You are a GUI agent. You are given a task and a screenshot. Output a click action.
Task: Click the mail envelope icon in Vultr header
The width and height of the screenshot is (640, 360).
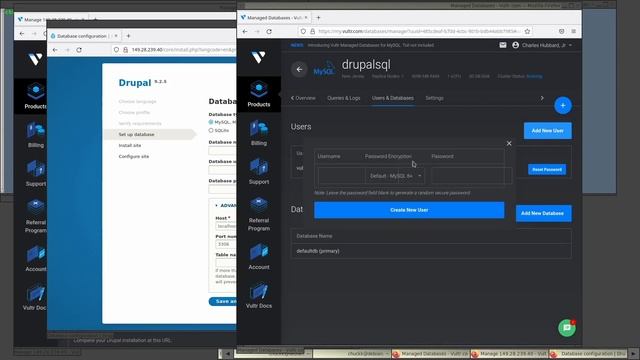pos(503,45)
